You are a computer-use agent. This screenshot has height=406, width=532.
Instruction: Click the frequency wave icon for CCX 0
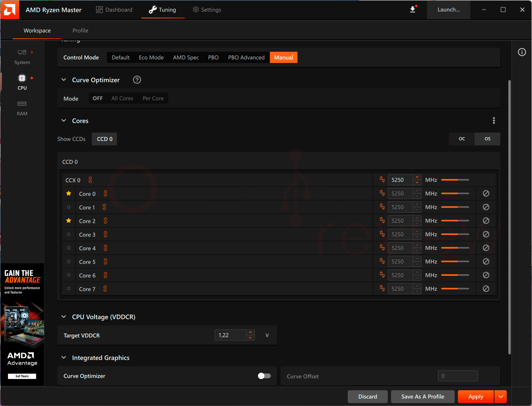382,180
